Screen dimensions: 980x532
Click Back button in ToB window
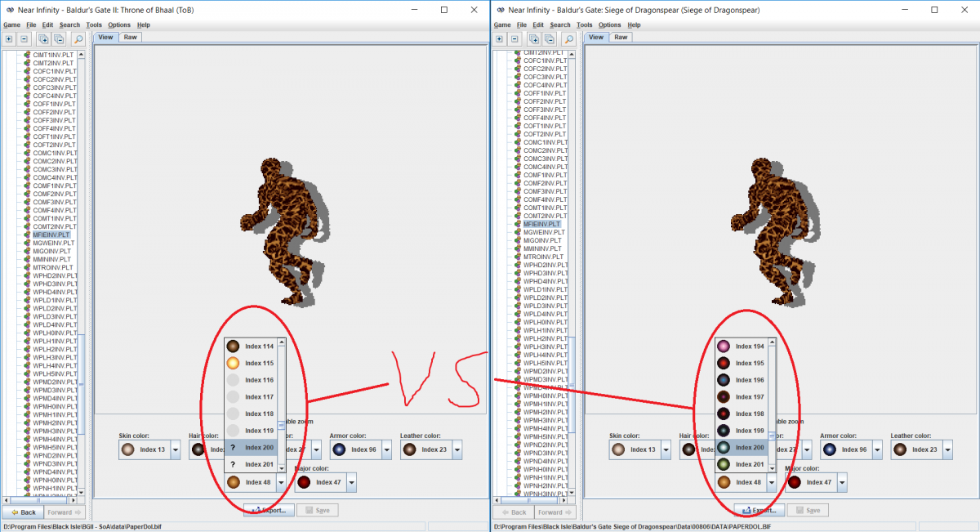click(21, 512)
